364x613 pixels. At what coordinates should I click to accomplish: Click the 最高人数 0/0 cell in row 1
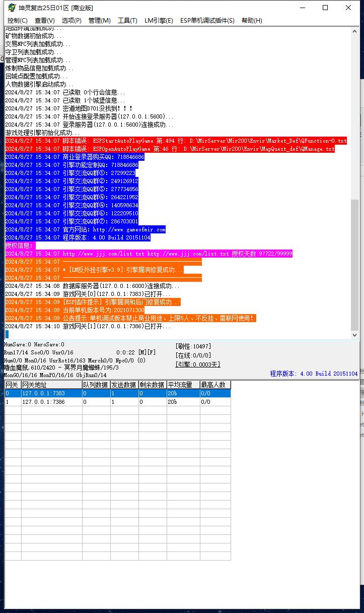pyautogui.click(x=215, y=402)
